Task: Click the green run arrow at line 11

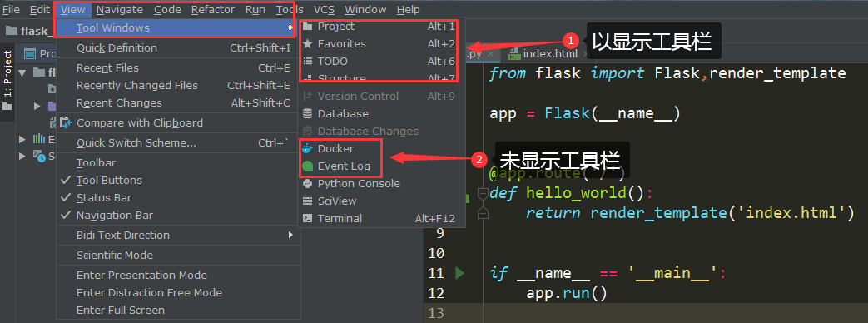Action: (459, 272)
